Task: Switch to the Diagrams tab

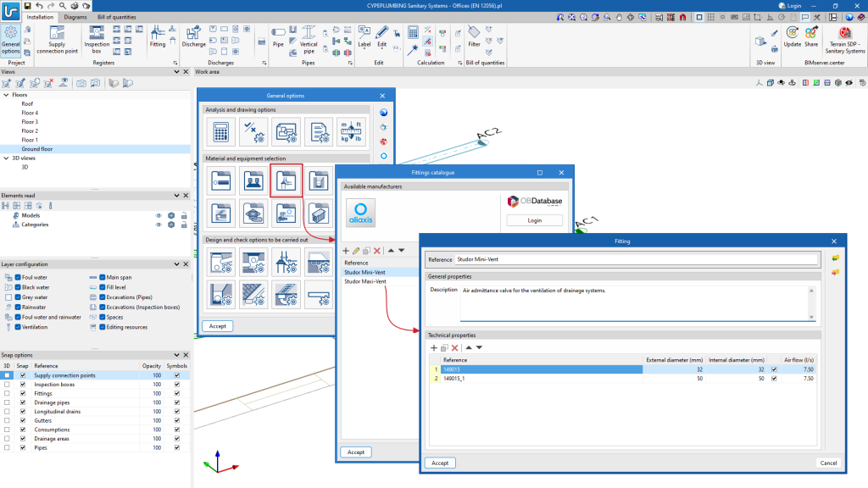Action: pyautogui.click(x=75, y=17)
